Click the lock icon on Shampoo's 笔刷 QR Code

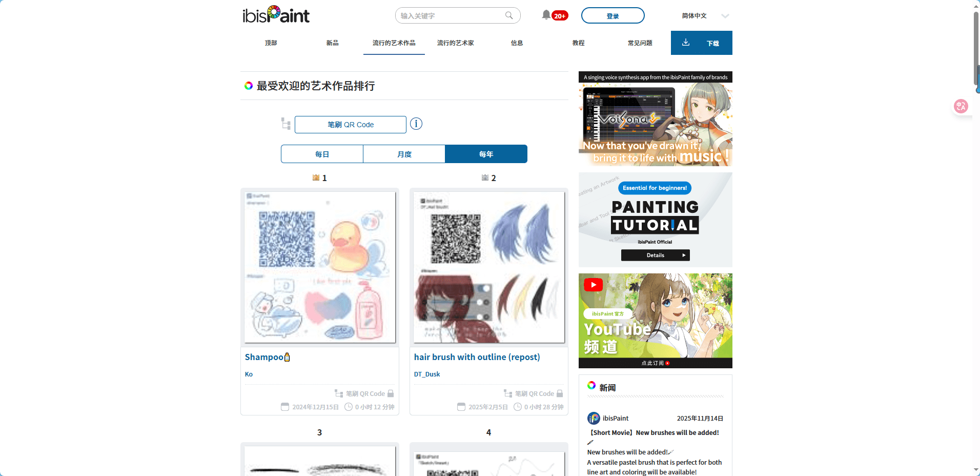(x=391, y=393)
